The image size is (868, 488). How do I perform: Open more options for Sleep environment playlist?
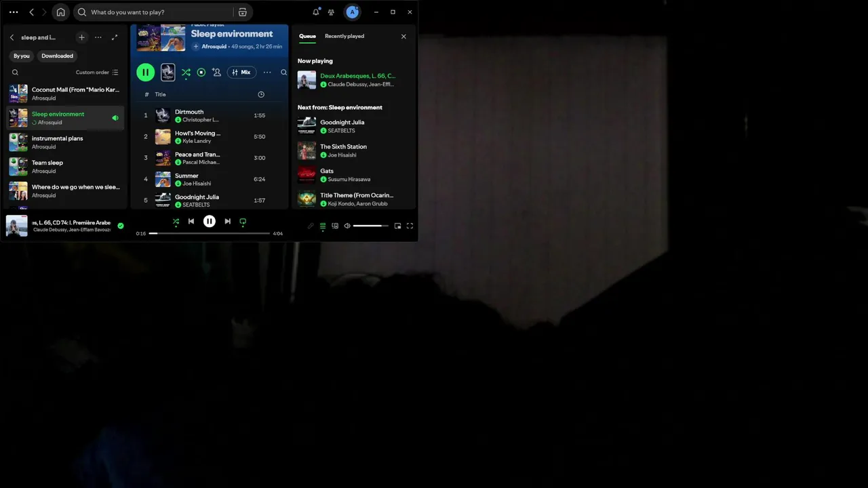click(267, 73)
